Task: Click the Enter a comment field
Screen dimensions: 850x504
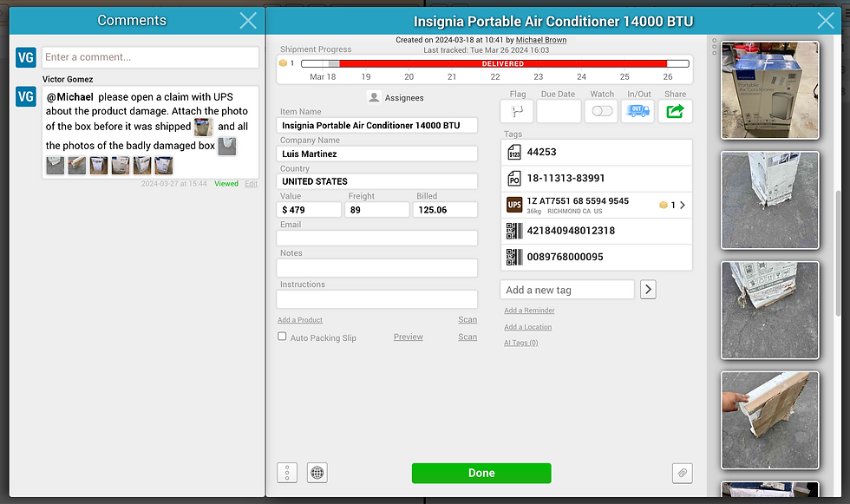Action: point(150,57)
